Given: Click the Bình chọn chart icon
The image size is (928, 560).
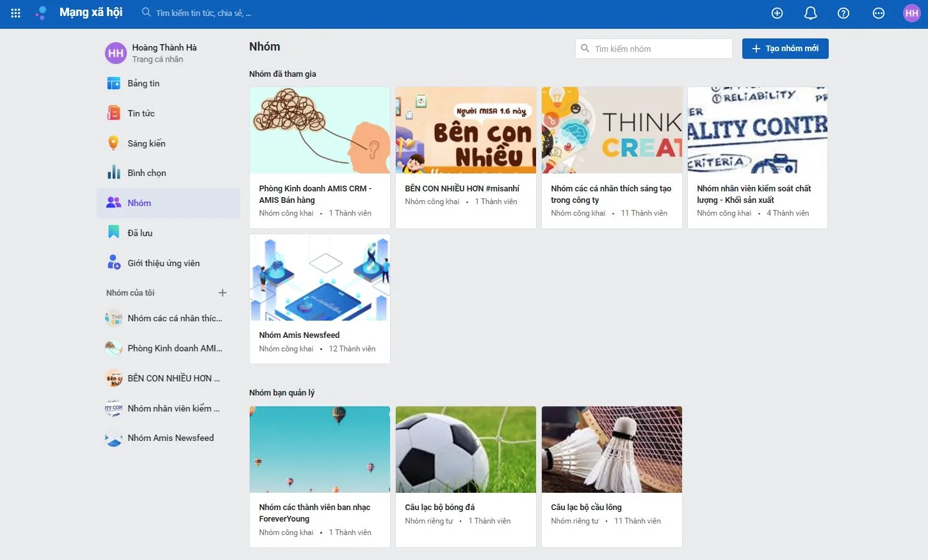Looking at the screenshot, I should click(x=113, y=173).
